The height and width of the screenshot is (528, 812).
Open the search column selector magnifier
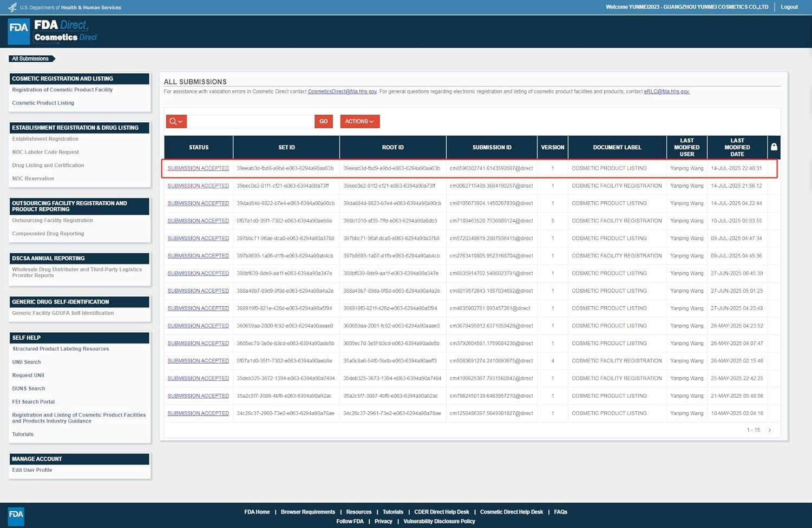[176, 122]
